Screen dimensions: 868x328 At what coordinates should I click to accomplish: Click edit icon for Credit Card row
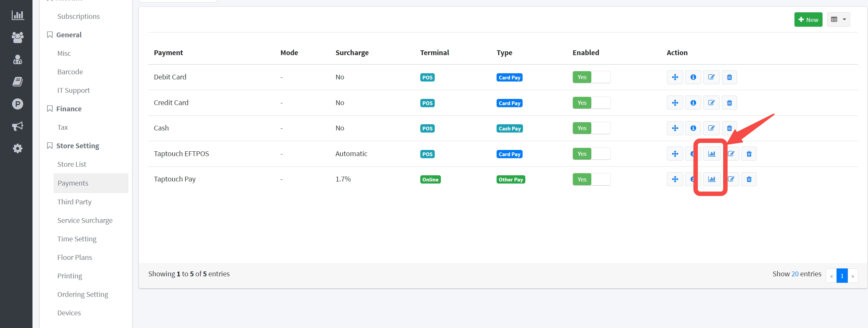[711, 103]
